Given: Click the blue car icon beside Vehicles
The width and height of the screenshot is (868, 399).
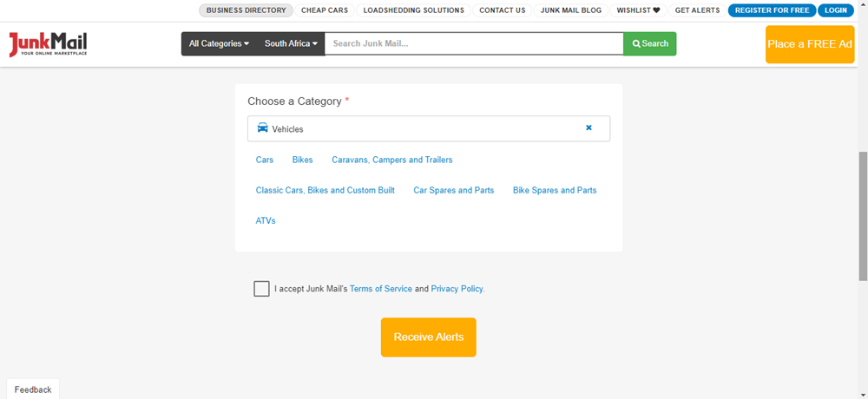Looking at the screenshot, I should (x=262, y=128).
